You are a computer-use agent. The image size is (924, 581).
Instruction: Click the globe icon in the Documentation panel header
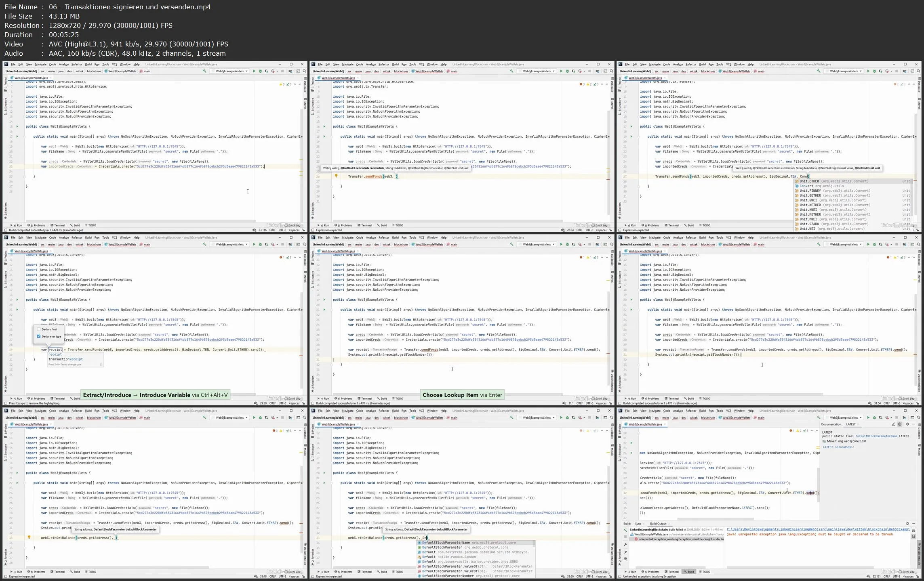tap(900, 424)
